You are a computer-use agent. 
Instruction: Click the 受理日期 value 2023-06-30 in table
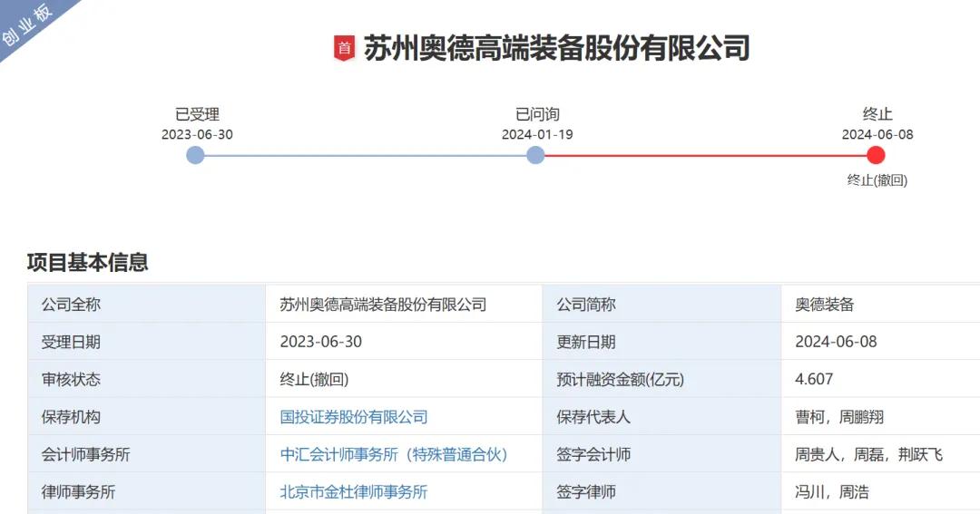pyautogui.click(x=320, y=342)
